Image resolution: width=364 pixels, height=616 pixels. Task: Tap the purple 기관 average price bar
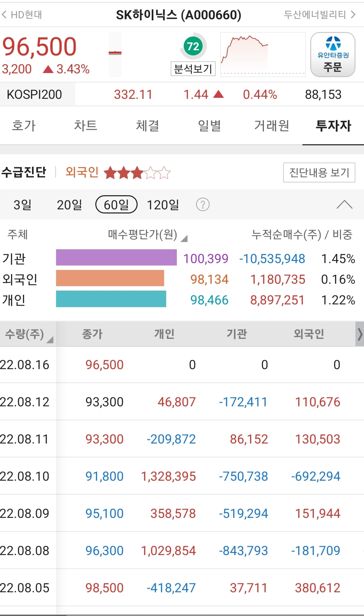(x=116, y=258)
